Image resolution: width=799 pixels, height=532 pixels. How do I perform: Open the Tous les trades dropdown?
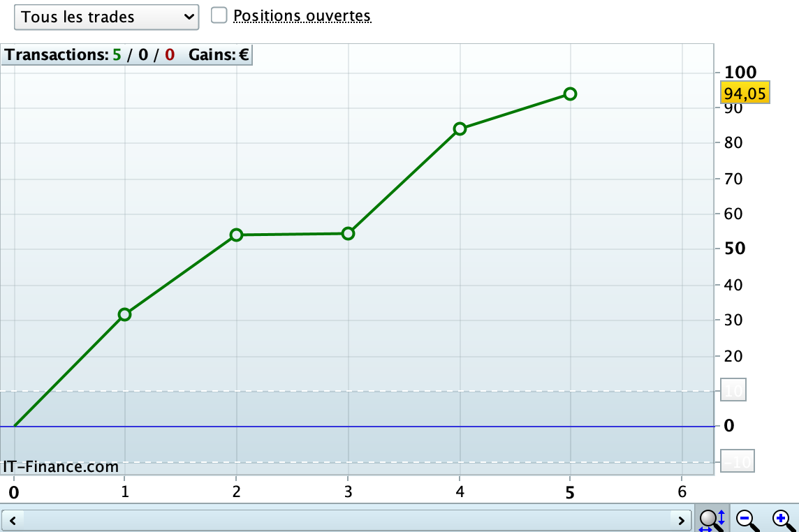tap(106, 17)
